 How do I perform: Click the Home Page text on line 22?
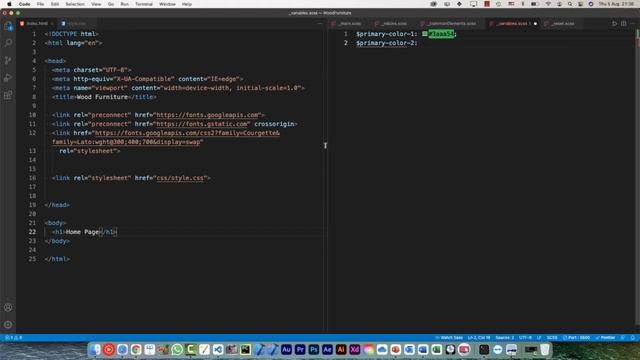(82, 232)
